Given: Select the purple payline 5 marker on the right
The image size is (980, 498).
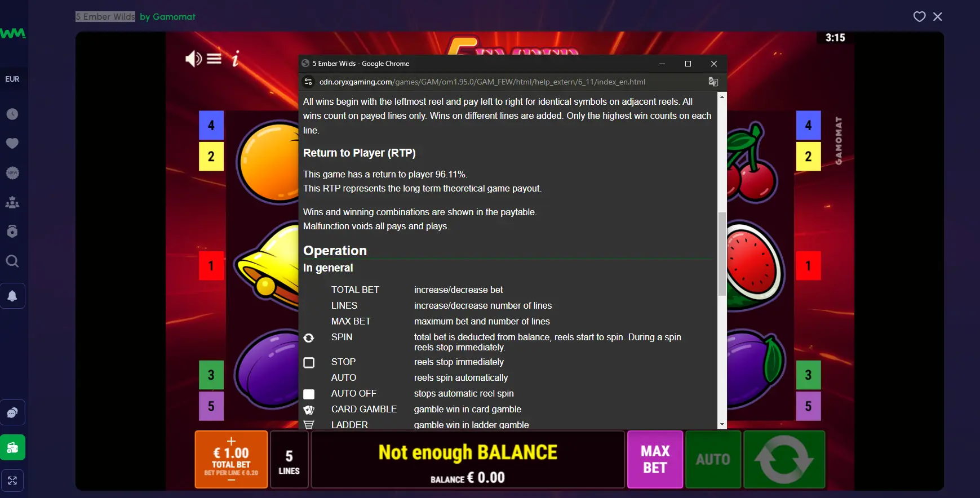Looking at the screenshot, I should click(808, 406).
